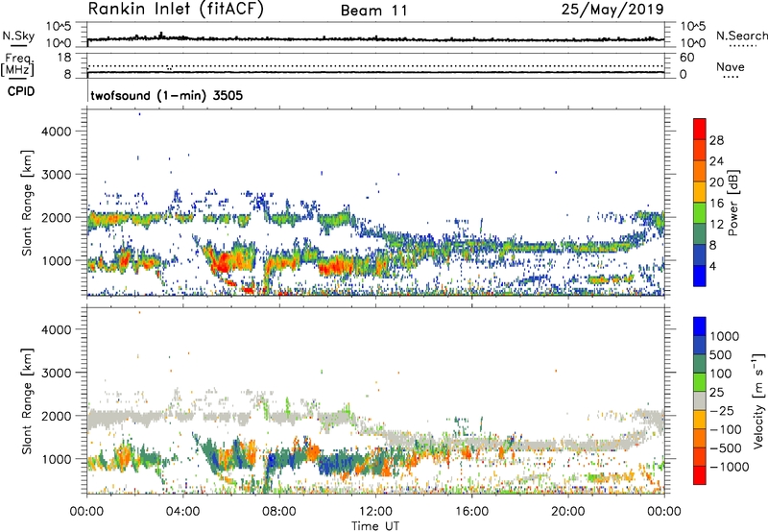This screenshot has height=532, width=768.
Task: Select the "08:00" time tick label
Action: [278, 512]
